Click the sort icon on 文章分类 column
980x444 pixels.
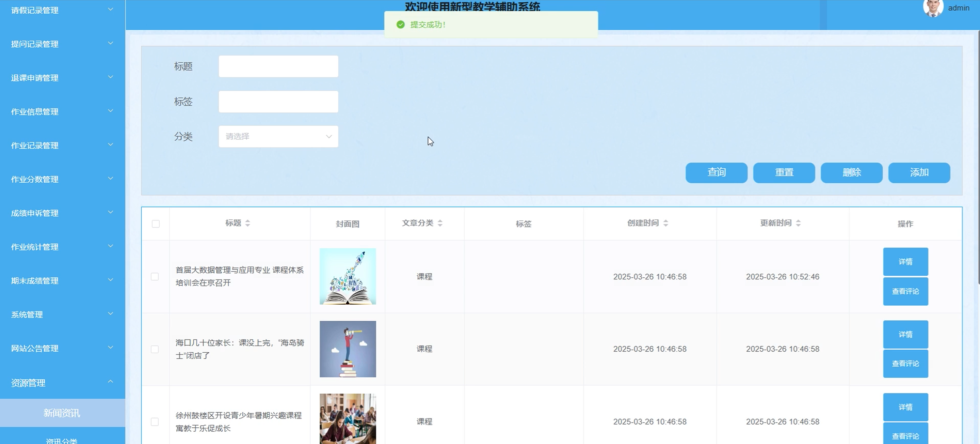click(x=440, y=223)
